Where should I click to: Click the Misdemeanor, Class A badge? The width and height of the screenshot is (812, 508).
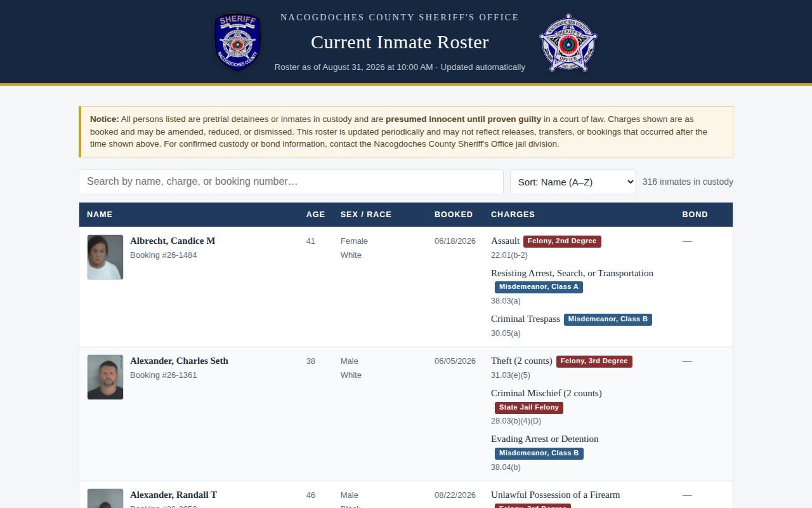tap(539, 287)
